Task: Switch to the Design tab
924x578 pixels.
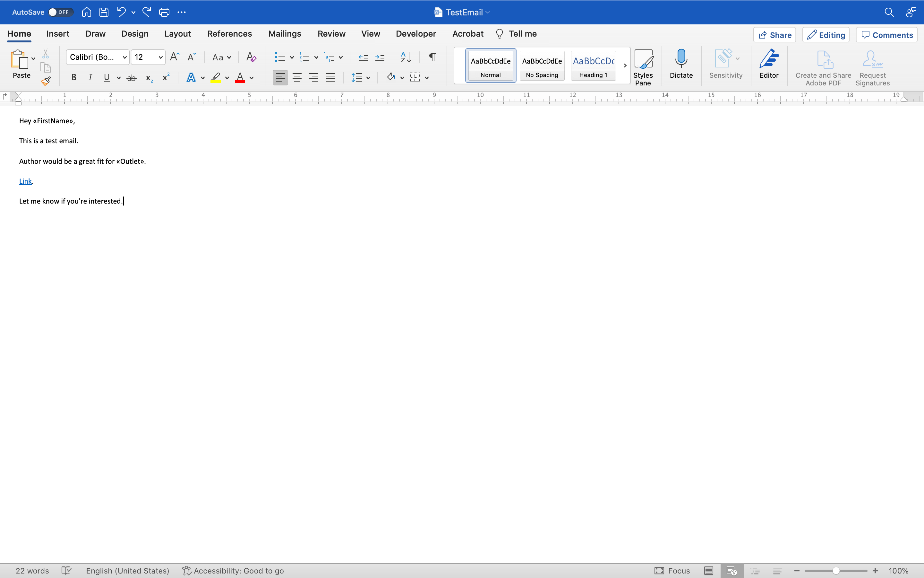Action: [135, 34]
